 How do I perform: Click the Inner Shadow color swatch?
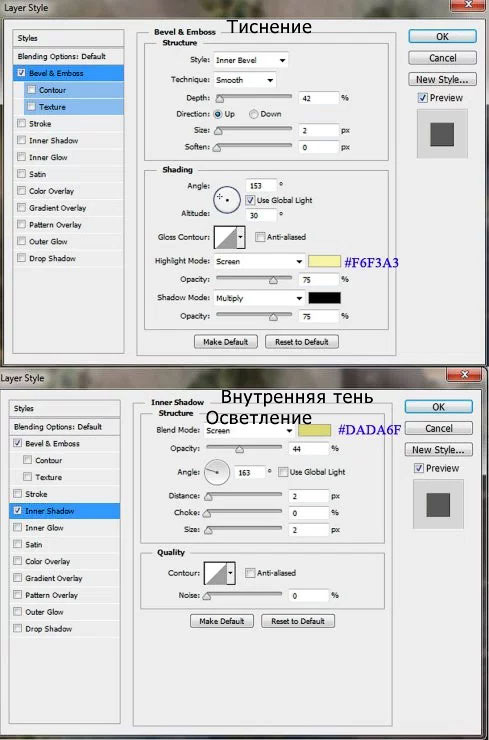[314, 430]
